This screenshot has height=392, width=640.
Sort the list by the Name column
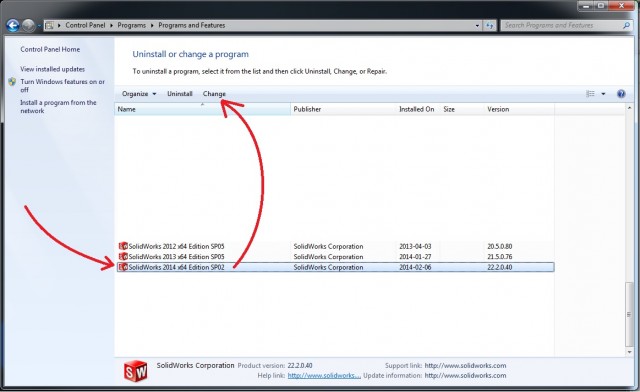pyautogui.click(x=202, y=109)
